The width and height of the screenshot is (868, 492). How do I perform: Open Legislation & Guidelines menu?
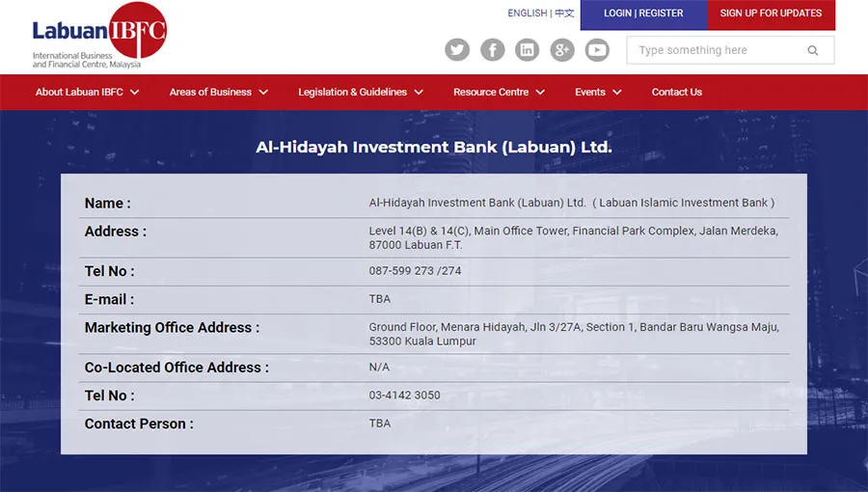click(x=353, y=92)
